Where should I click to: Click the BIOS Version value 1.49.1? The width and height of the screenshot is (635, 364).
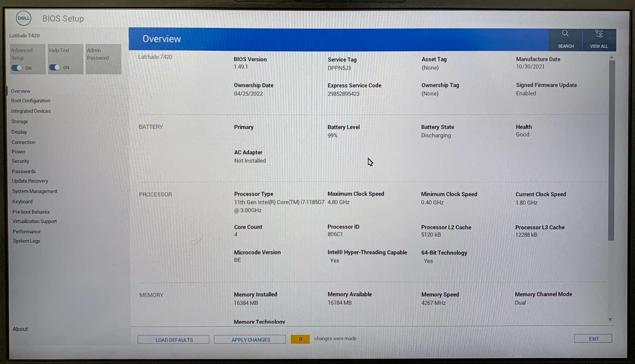(x=241, y=67)
